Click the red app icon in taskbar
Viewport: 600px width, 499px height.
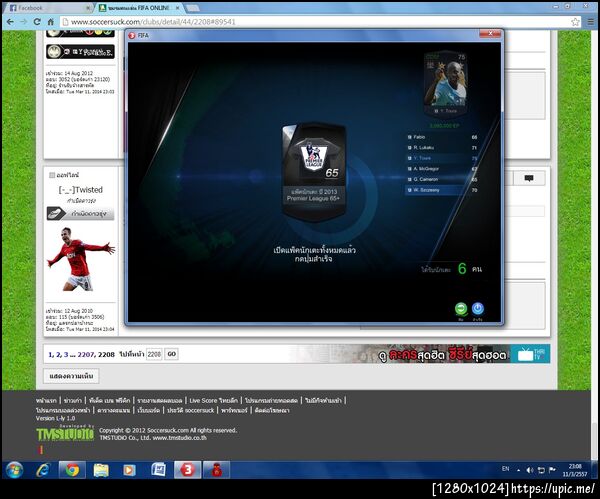tap(217, 470)
